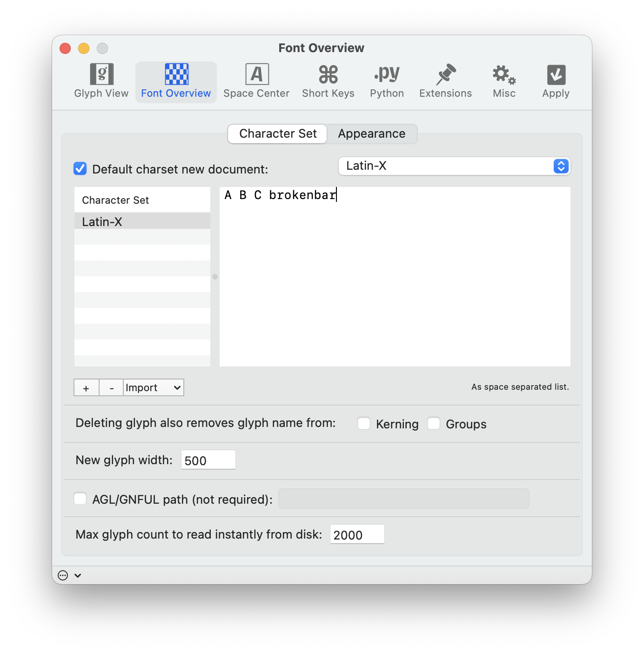Open the Short Keys preferences
This screenshot has width=644, height=653.
coord(328,81)
